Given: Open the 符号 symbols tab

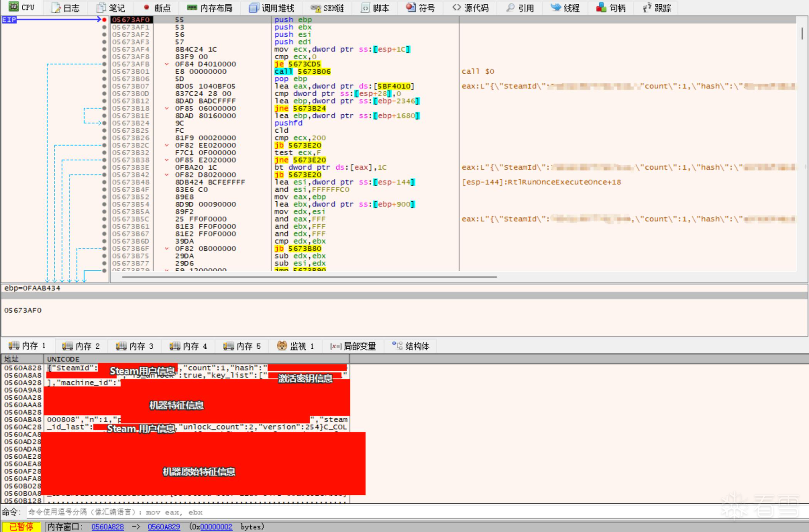Looking at the screenshot, I should 421,8.
